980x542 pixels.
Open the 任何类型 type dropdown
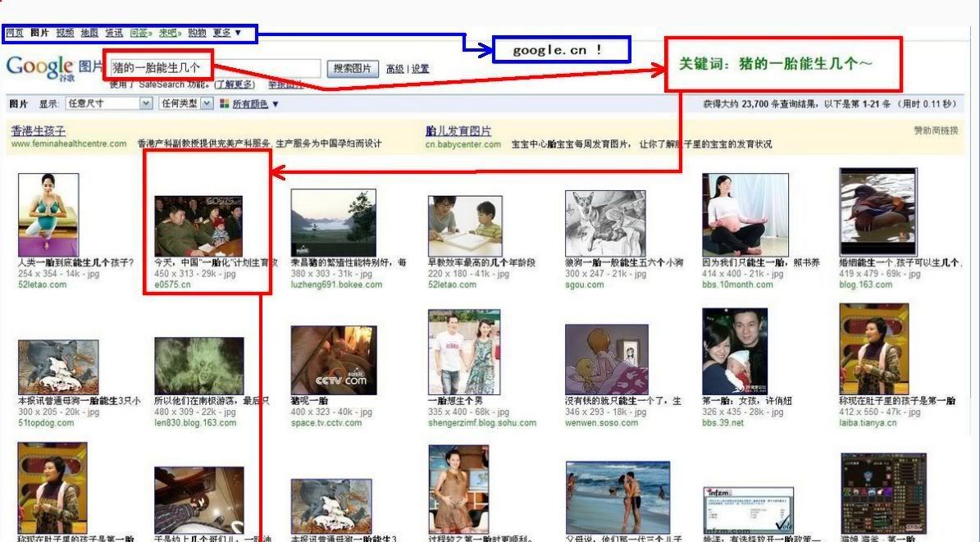pyautogui.click(x=185, y=104)
